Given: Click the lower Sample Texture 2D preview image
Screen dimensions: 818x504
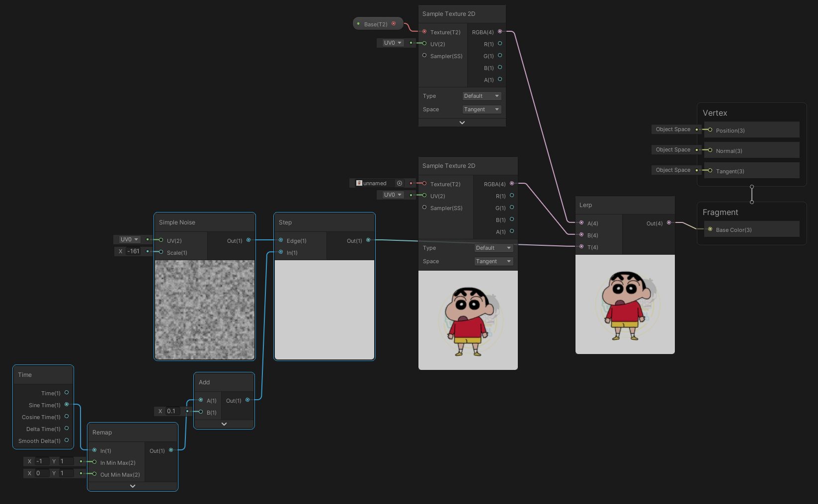Looking at the screenshot, I should tap(468, 320).
